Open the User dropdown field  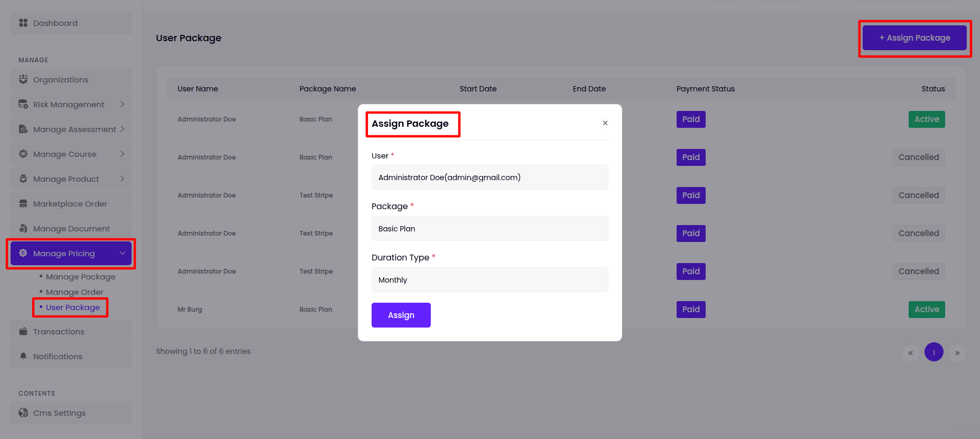coord(489,178)
